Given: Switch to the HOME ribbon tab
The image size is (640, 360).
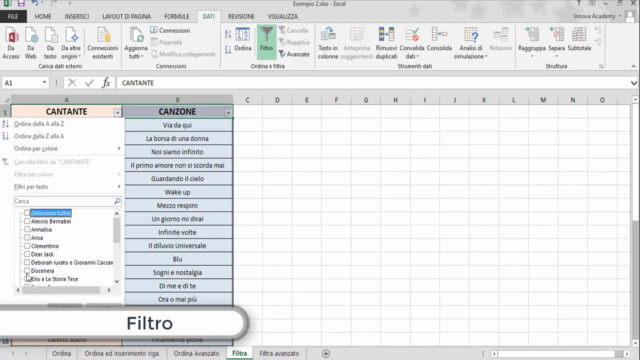Looking at the screenshot, I should 43,16.
